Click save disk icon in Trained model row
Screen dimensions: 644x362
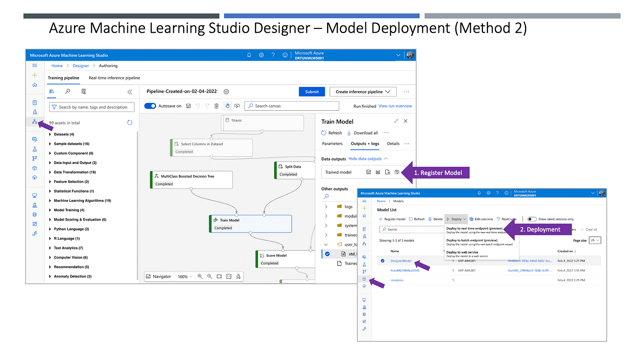[x=368, y=172]
